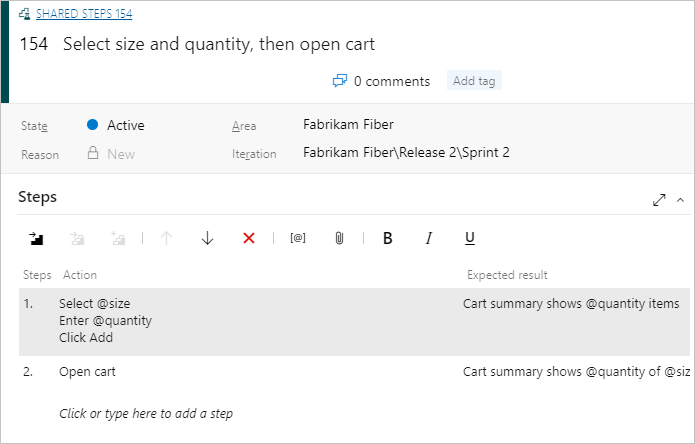Select step 2 Open cart action

coord(87,372)
